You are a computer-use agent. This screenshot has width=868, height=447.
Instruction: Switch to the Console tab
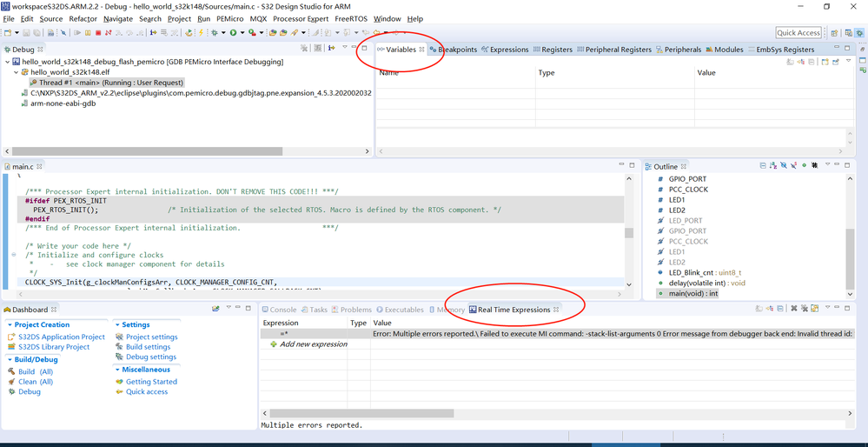tap(279, 310)
